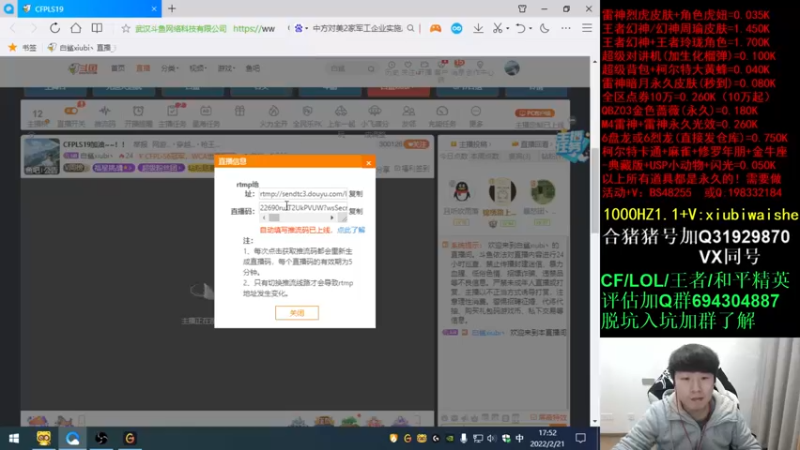The width and height of the screenshot is (800, 450).
Task: Open the blue infinity extension icon
Action: point(457,29)
